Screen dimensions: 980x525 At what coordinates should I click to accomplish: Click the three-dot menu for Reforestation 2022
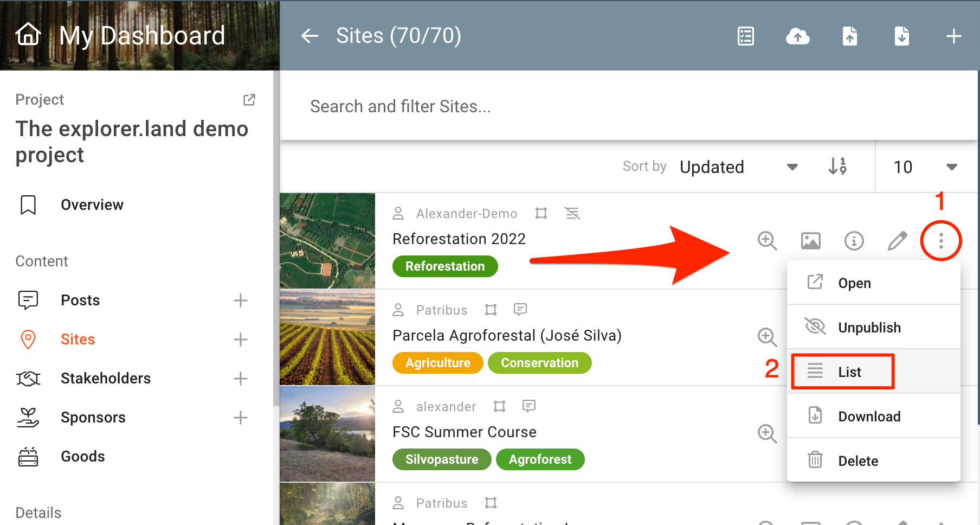pyautogui.click(x=941, y=240)
